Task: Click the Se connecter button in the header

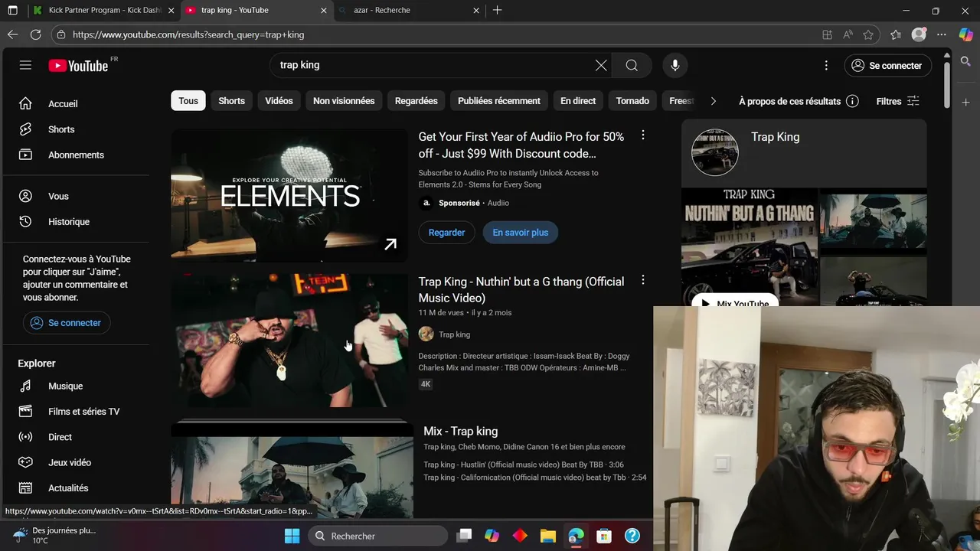Action: tap(888, 65)
